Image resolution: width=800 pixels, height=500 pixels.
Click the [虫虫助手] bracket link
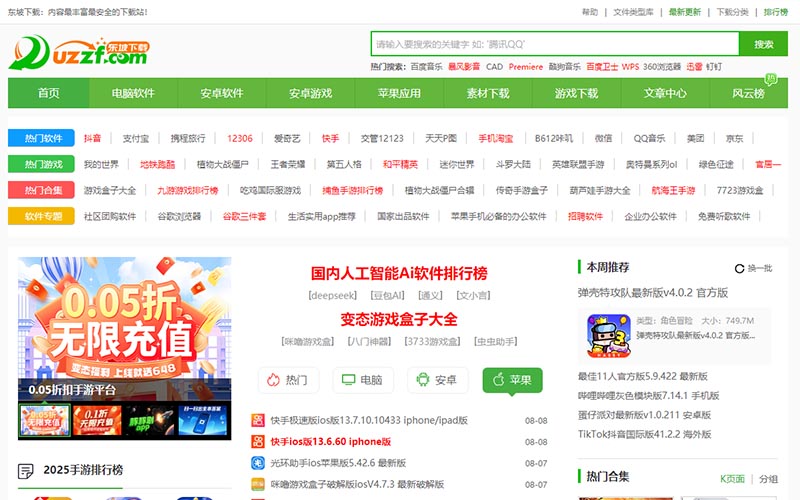[495, 341]
